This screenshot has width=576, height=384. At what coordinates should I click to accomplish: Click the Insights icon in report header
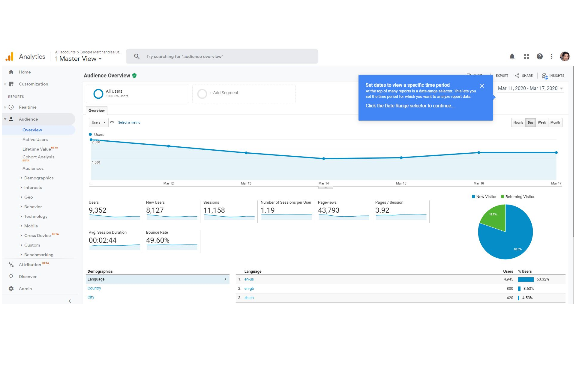coord(545,76)
